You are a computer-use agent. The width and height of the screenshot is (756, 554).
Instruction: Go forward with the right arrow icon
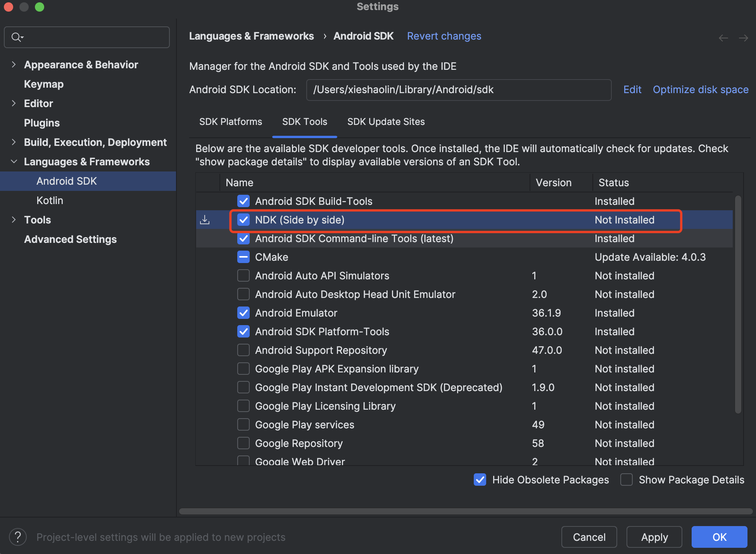pos(744,38)
